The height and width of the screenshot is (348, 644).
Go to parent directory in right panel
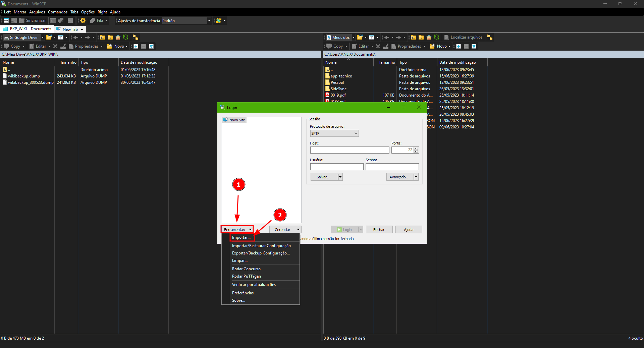tap(413, 37)
